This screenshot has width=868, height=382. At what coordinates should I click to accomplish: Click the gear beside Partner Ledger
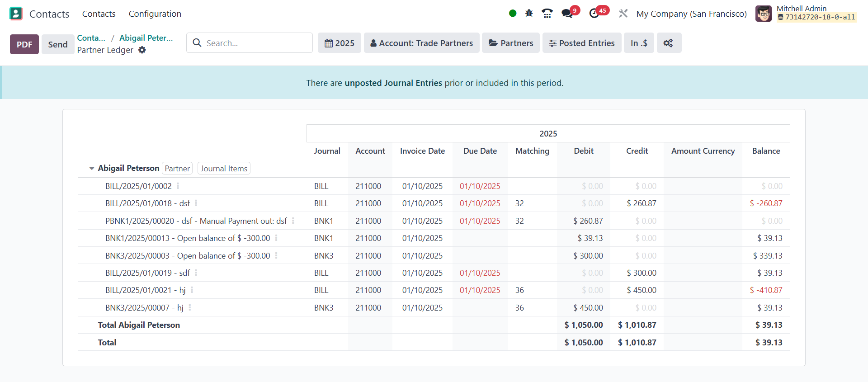tap(142, 50)
